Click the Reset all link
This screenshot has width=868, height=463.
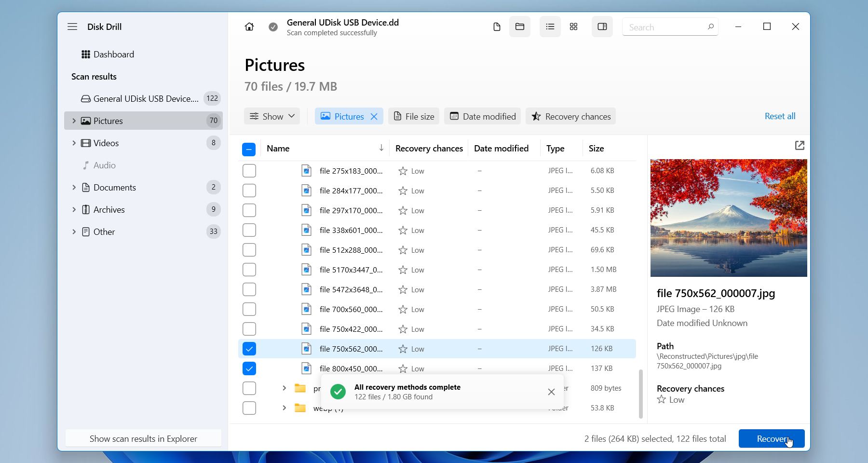(x=779, y=116)
